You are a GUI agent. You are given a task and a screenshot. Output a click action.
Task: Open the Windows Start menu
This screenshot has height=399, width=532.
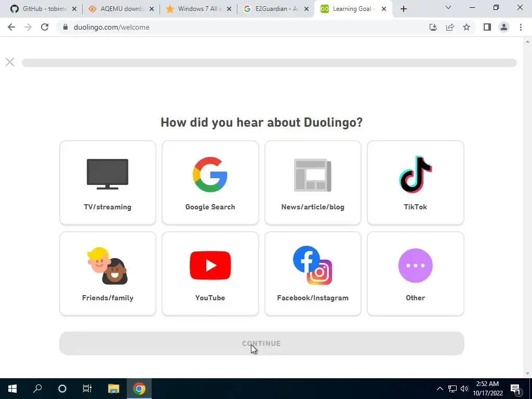[12, 389]
